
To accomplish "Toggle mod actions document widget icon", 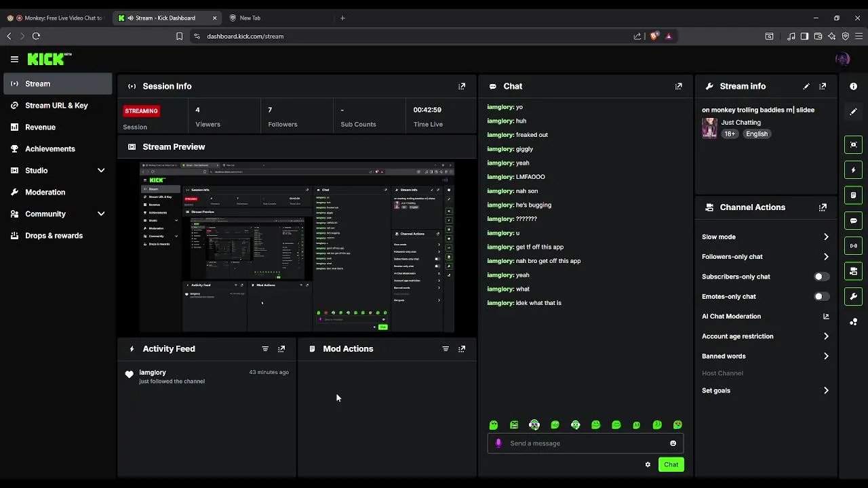I will tap(853, 195).
